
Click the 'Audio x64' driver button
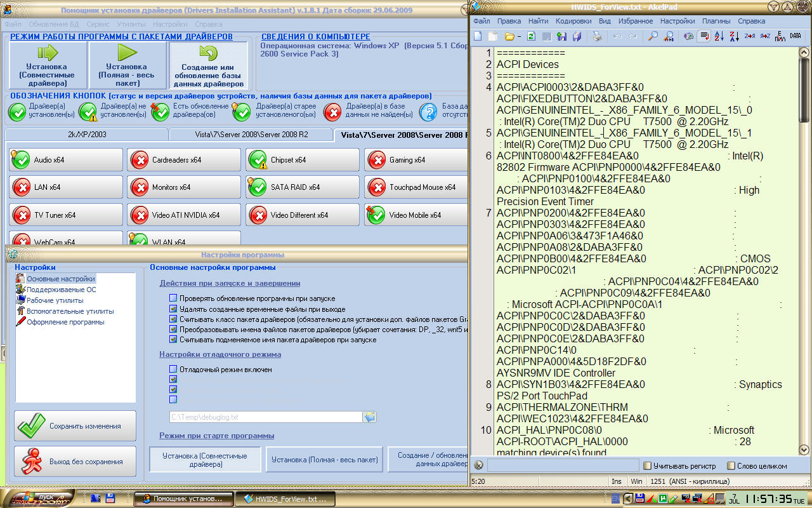(66, 160)
